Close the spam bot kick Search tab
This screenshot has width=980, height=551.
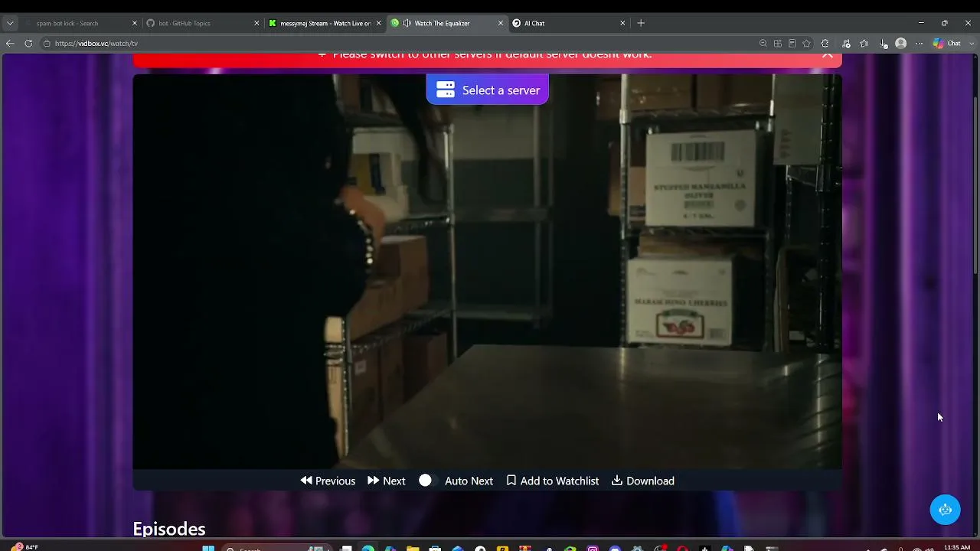(x=135, y=23)
